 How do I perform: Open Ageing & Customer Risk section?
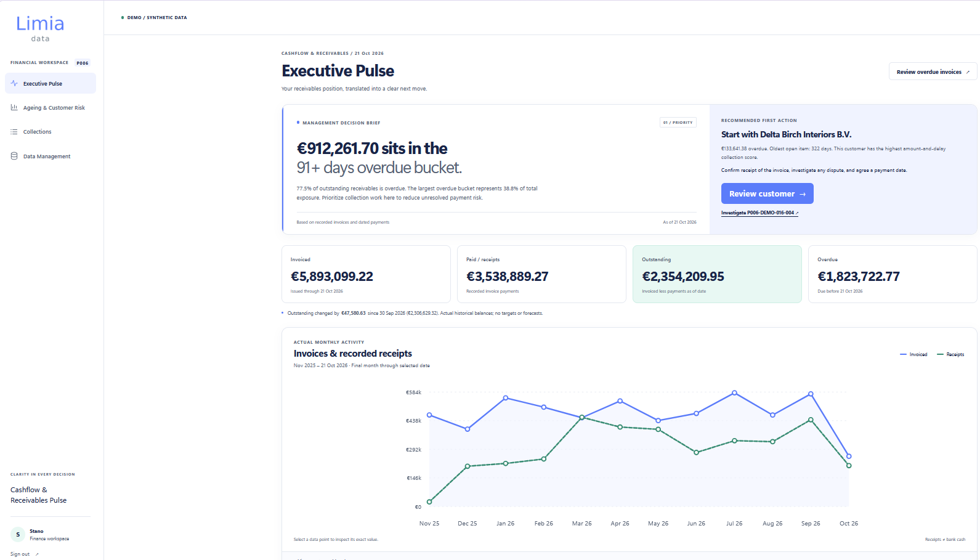point(51,108)
